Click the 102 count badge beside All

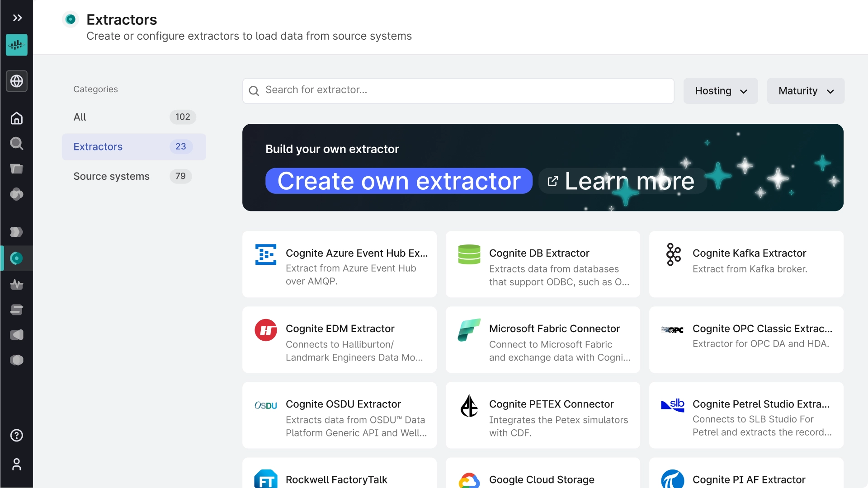coord(183,117)
